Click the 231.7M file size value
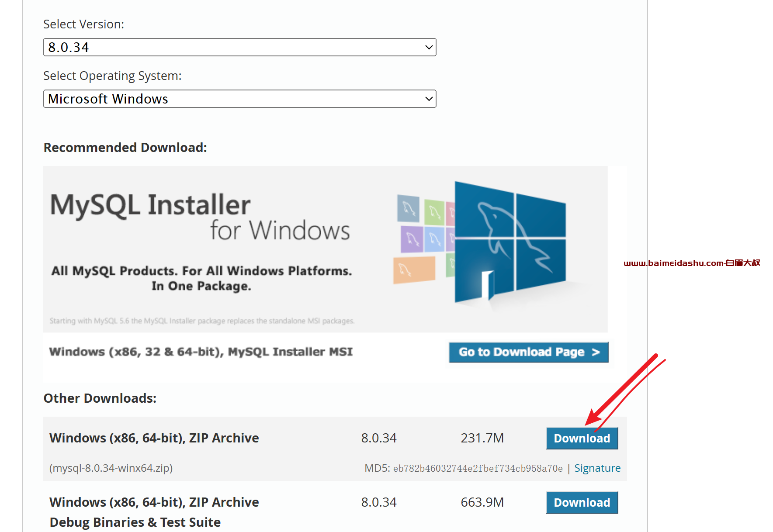This screenshot has height=532, width=773. [482, 438]
